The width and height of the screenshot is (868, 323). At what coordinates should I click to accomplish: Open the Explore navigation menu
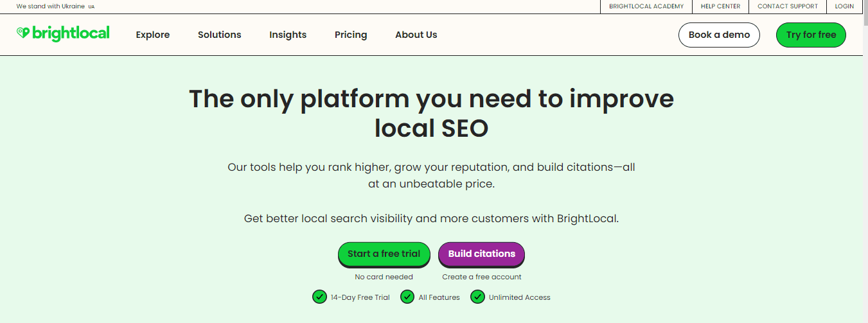pos(153,35)
